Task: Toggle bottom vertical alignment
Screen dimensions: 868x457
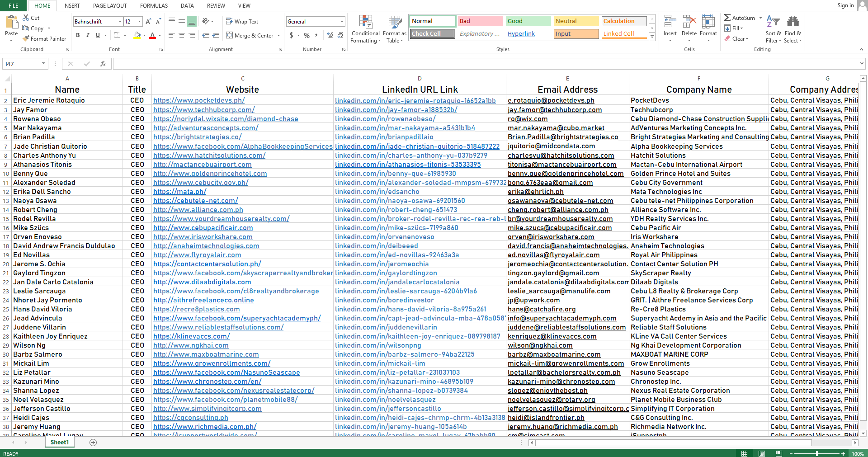Action: pos(192,21)
